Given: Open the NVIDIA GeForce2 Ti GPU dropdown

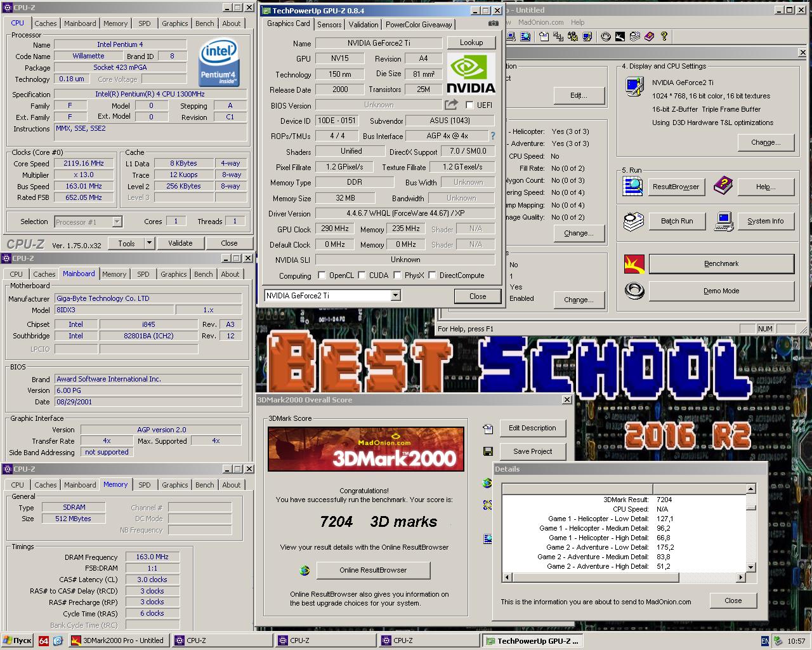Looking at the screenshot, I should coord(396,296).
